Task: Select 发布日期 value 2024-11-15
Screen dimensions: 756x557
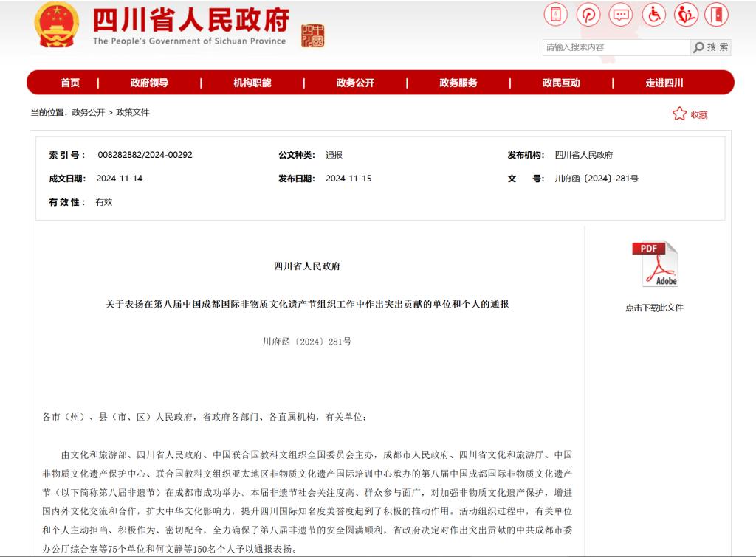Action: [348, 179]
